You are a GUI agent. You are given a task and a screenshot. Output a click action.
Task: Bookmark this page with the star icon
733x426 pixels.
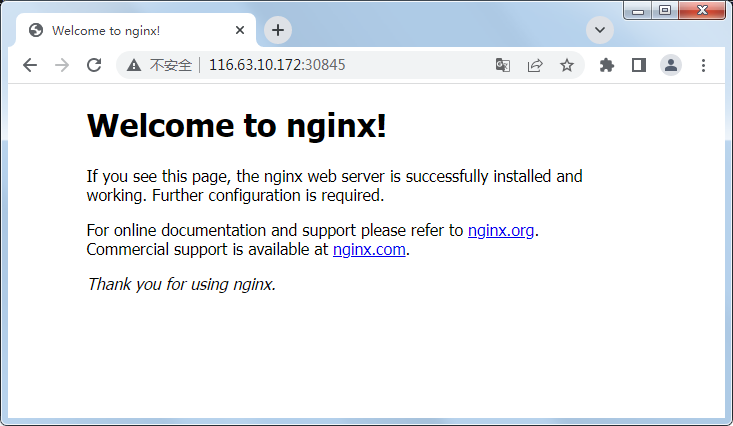[x=567, y=65]
